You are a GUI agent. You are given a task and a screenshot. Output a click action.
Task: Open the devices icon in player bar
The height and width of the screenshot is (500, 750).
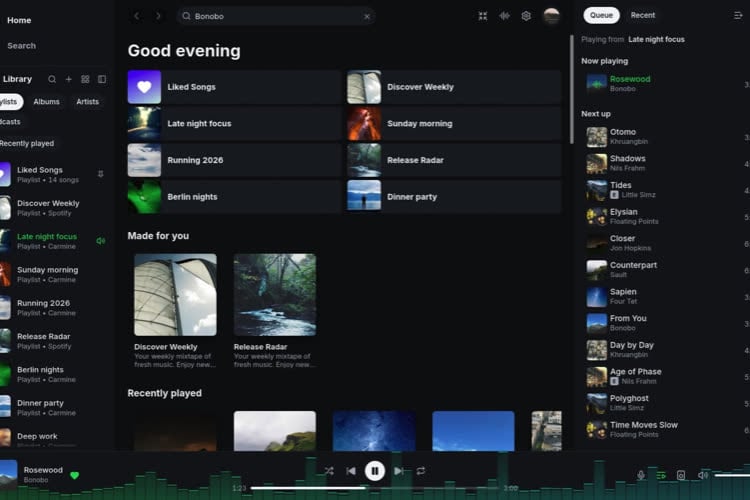pyautogui.click(x=681, y=475)
